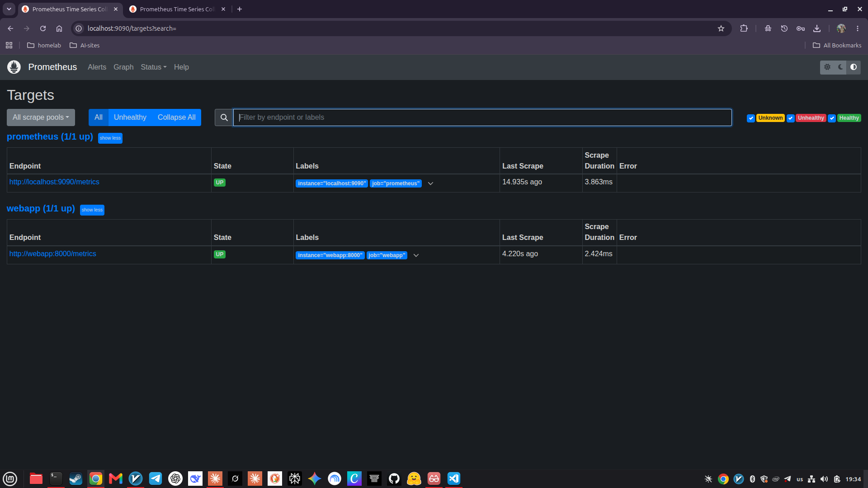
Task: Open GitHub Desktop taskbar icon
Action: click(x=394, y=479)
